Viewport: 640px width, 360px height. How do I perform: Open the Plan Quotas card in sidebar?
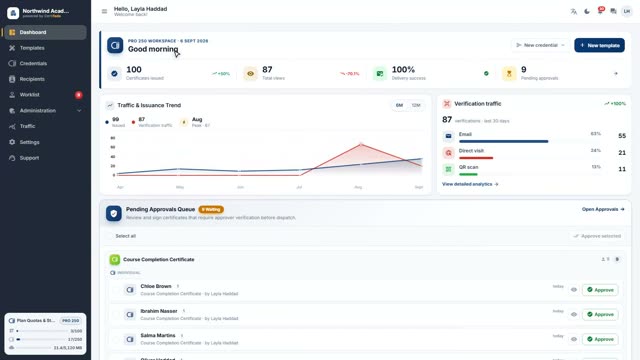(x=45, y=333)
